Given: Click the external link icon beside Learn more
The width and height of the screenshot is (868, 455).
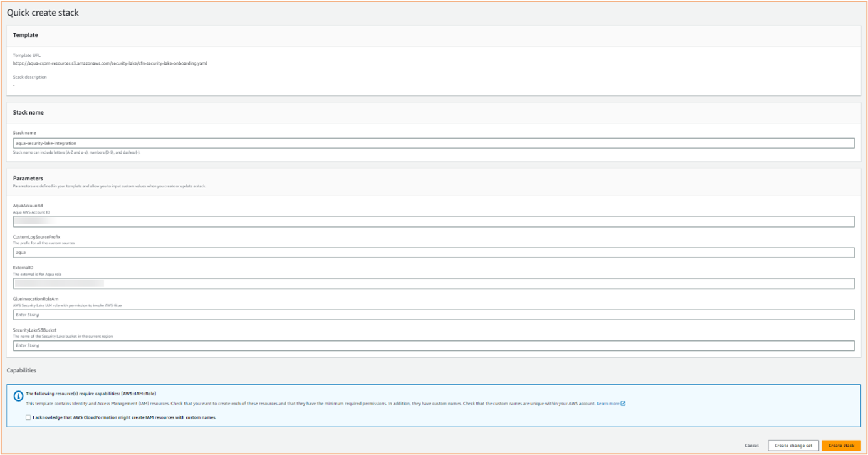Looking at the screenshot, I should pyautogui.click(x=624, y=404).
